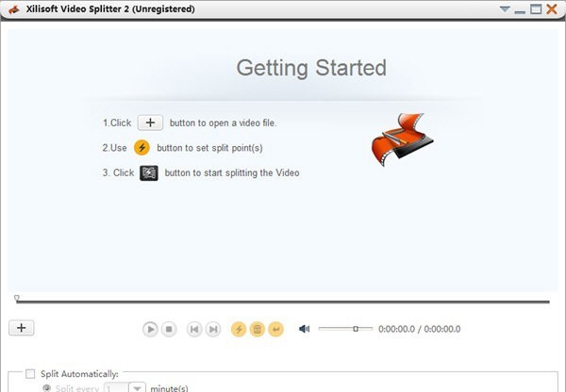Click text 'button to open a video file.'
The image size is (566, 392).
coord(223,123)
